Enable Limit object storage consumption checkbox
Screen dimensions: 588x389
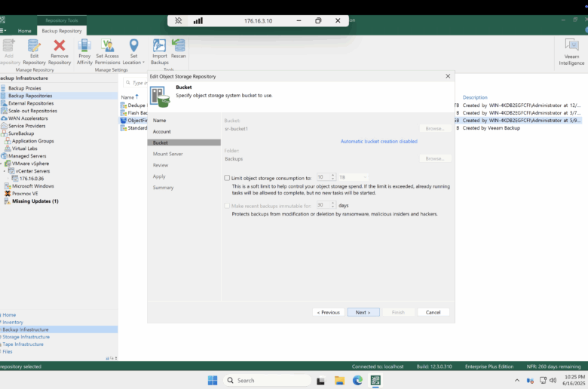[227, 178]
